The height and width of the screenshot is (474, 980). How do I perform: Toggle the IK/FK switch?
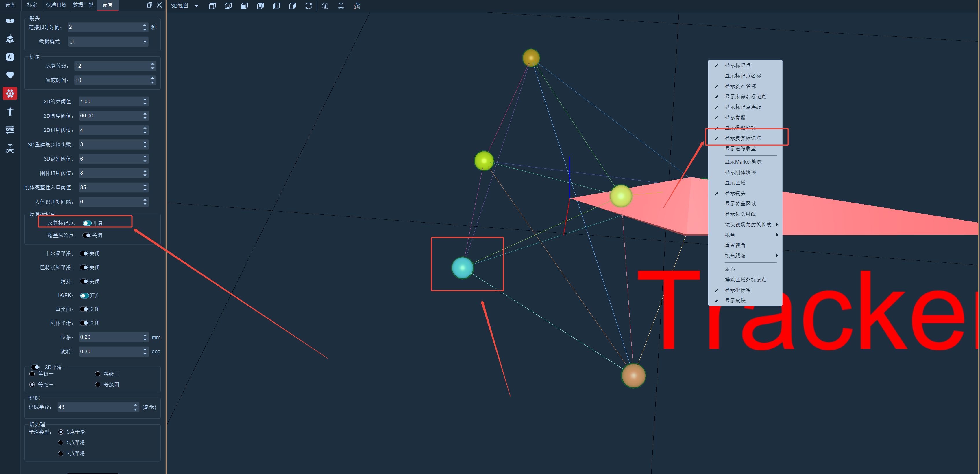[84, 295]
